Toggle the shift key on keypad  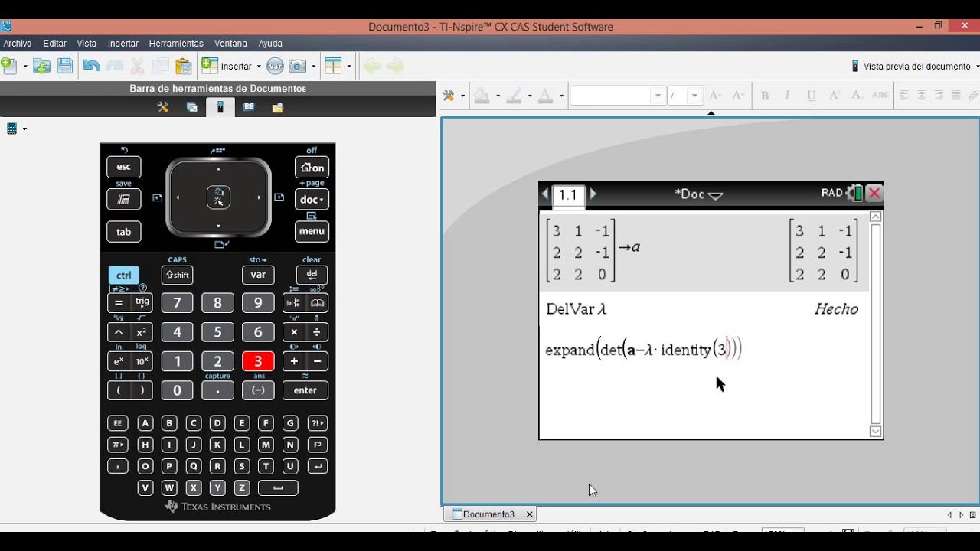177,275
